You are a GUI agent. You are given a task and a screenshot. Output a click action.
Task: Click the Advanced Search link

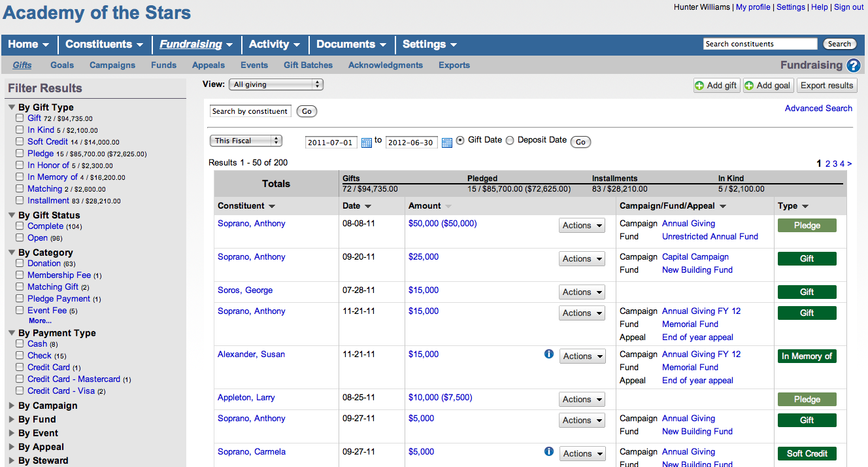(x=818, y=109)
